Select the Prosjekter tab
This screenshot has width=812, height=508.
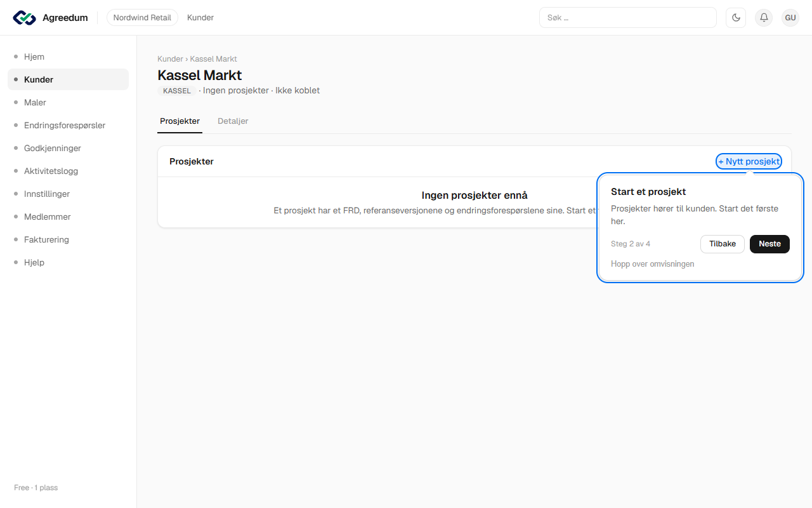[180, 121]
